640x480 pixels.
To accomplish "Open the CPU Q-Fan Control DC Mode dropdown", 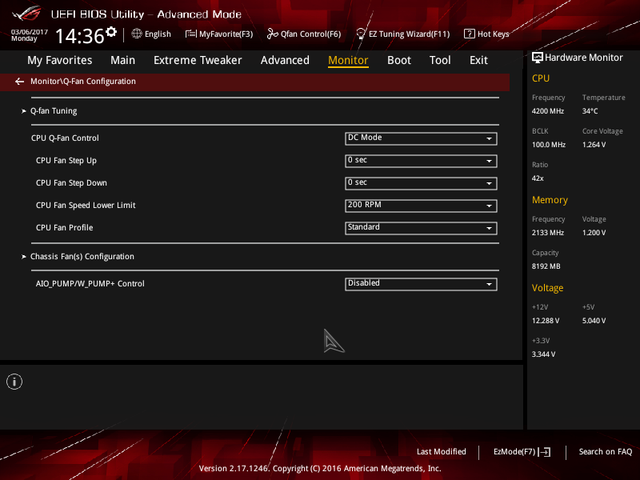I will [x=421, y=138].
